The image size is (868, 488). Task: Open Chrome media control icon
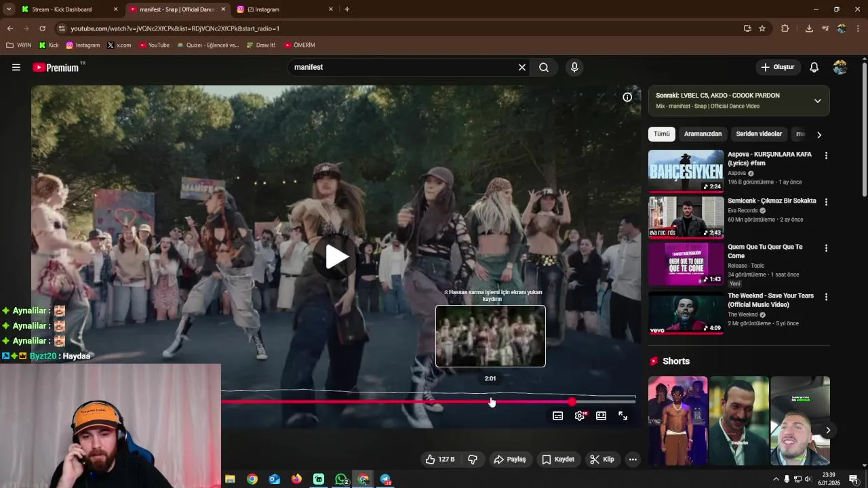tap(825, 28)
